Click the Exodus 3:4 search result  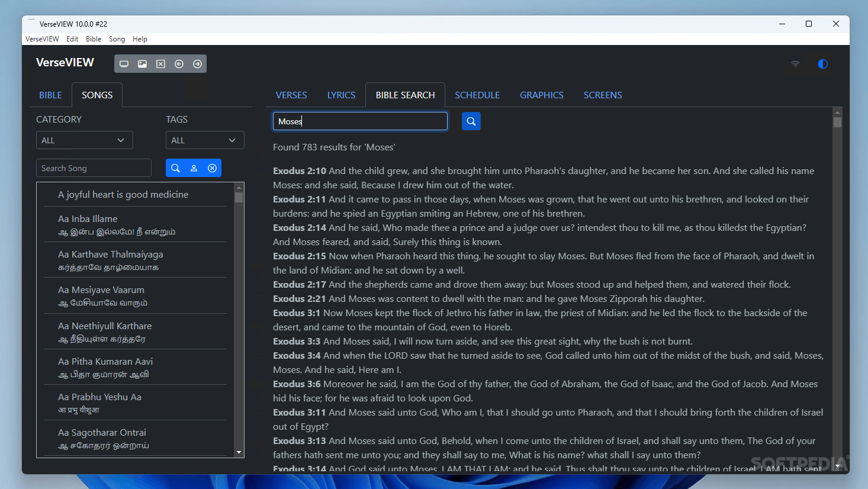pos(548,363)
